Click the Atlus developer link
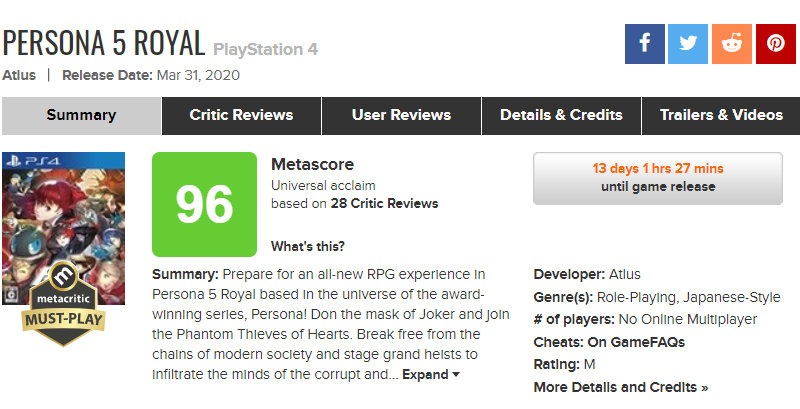The height and width of the screenshot is (409, 800). [x=624, y=274]
